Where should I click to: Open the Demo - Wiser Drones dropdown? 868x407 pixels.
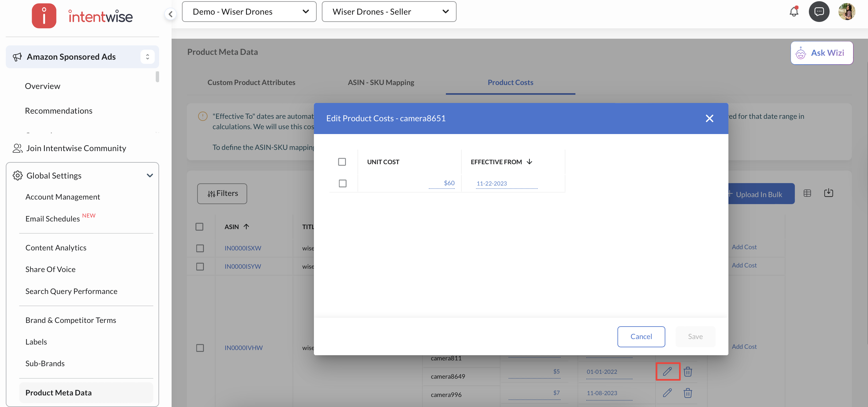249,12
